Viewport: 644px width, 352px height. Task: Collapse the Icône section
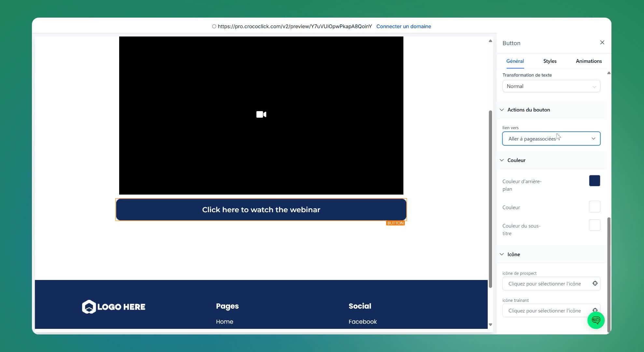502,255
